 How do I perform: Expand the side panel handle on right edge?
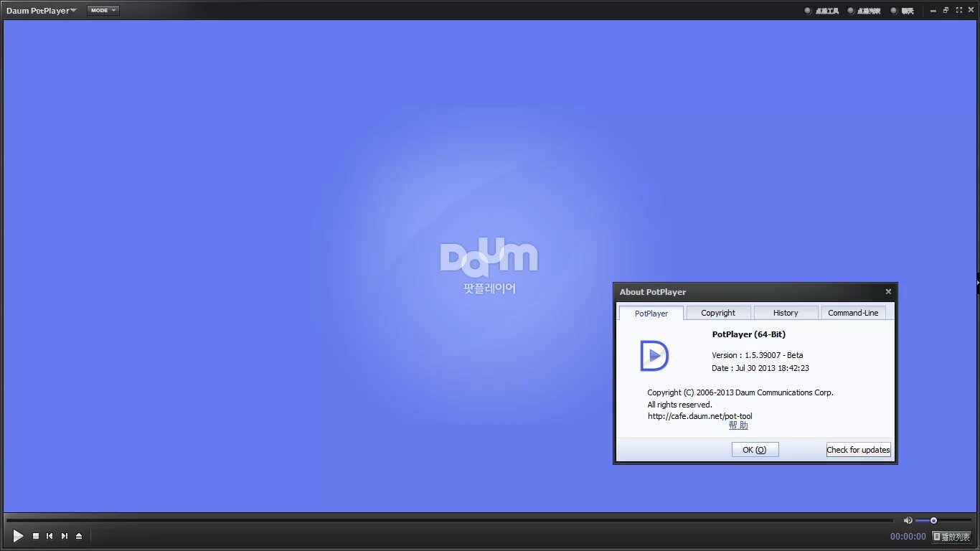click(x=978, y=283)
